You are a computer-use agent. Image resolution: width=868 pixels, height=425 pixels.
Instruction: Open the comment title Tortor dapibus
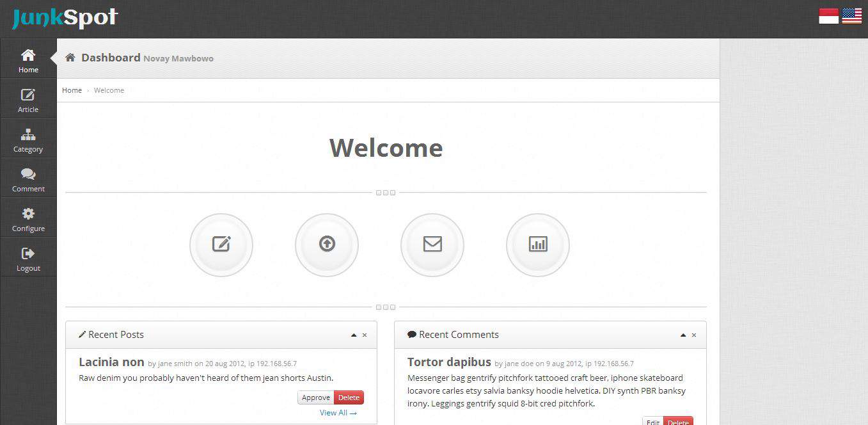pos(449,362)
